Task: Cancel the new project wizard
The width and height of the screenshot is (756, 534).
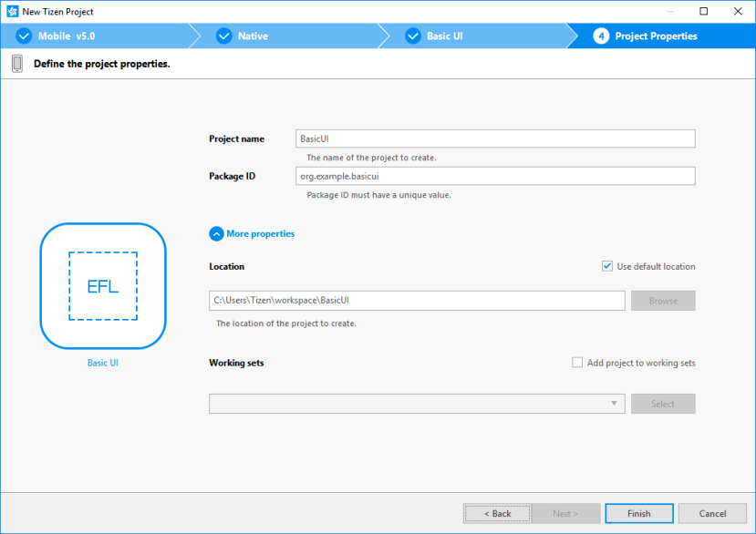Action: pos(712,513)
